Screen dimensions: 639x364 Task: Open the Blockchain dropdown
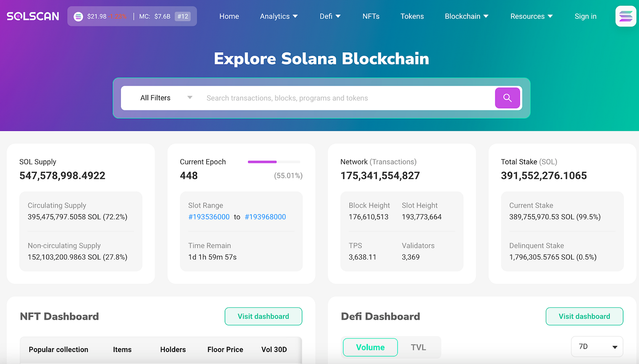click(x=466, y=16)
